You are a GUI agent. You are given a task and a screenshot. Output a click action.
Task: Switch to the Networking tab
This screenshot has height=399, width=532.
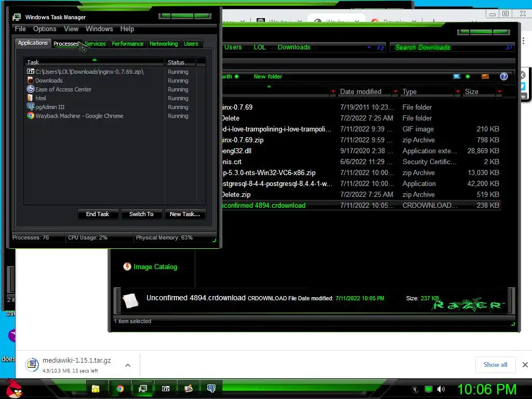(x=164, y=44)
